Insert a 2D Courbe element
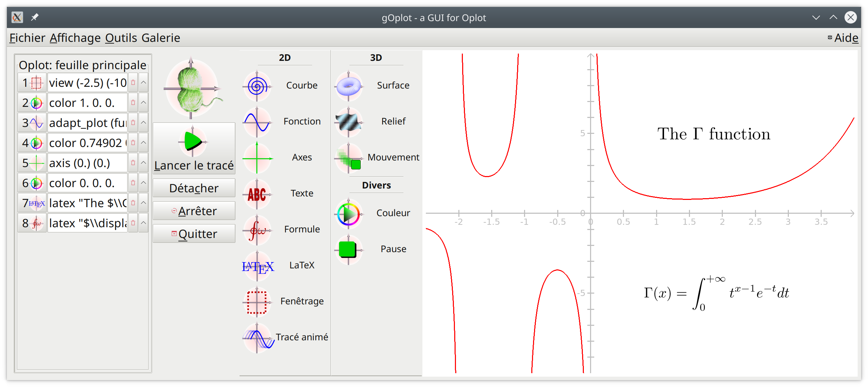The image size is (868, 387). (x=257, y=86)
